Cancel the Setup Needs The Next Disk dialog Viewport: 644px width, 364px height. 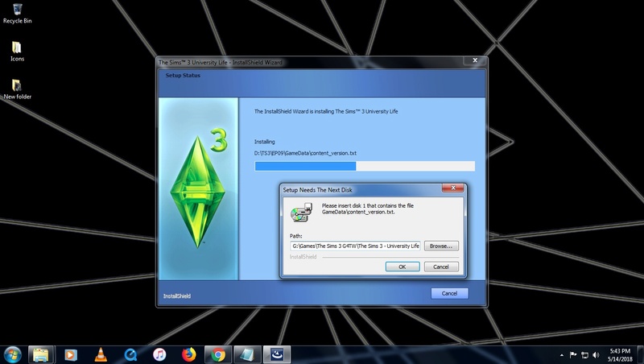pyautogui.click(x=441, y=267)
